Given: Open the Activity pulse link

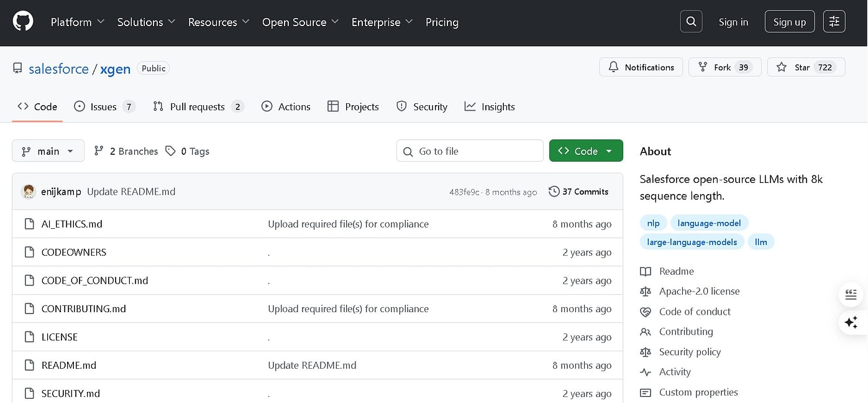Looking at the screenshot, I should (x=675, y=372).
